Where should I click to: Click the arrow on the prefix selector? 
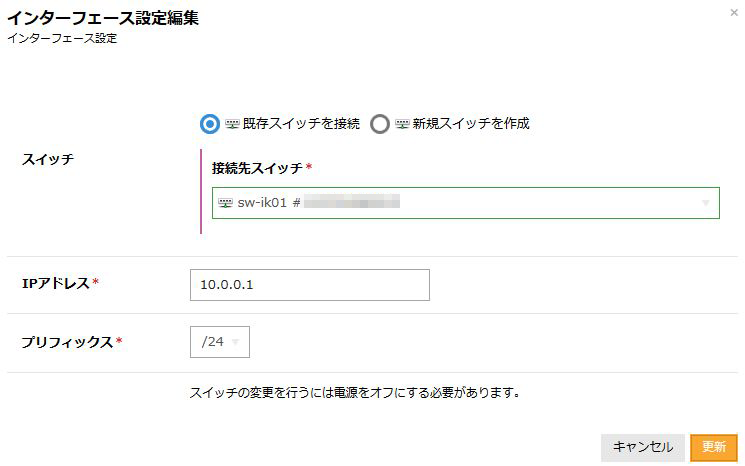236,342
